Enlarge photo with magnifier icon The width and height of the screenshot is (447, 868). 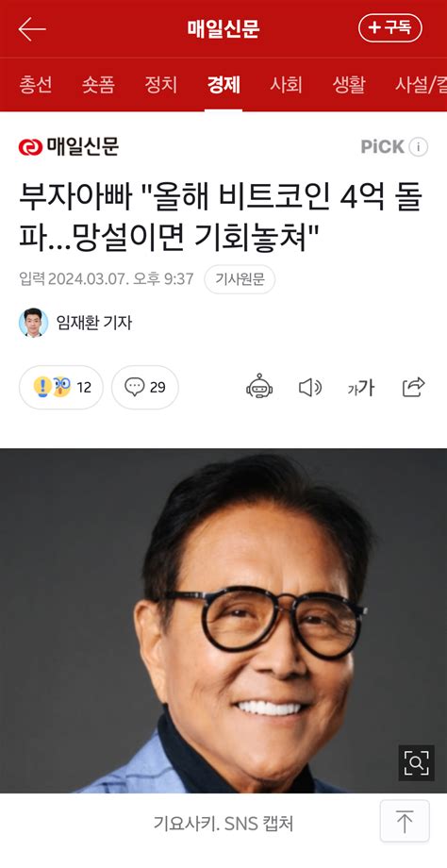point(417,763)
